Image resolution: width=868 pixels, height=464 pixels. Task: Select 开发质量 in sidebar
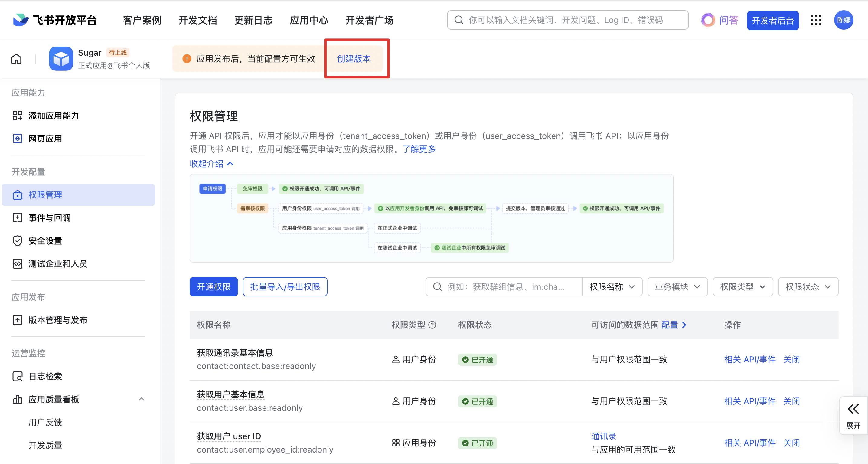pos(45,445)
